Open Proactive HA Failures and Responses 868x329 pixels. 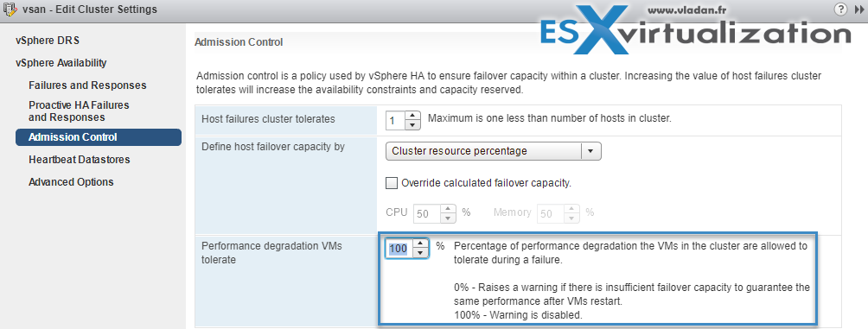pos(79,111)
